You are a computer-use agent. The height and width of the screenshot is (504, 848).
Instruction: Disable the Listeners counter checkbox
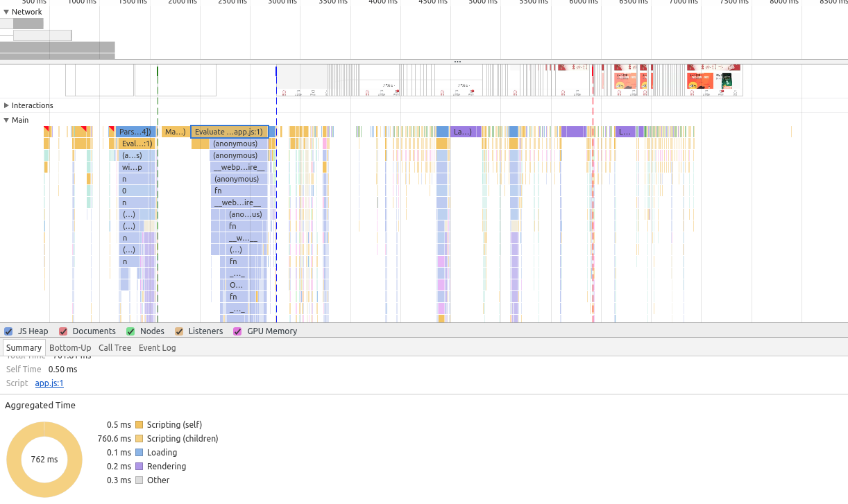click(x=179, y=331)
